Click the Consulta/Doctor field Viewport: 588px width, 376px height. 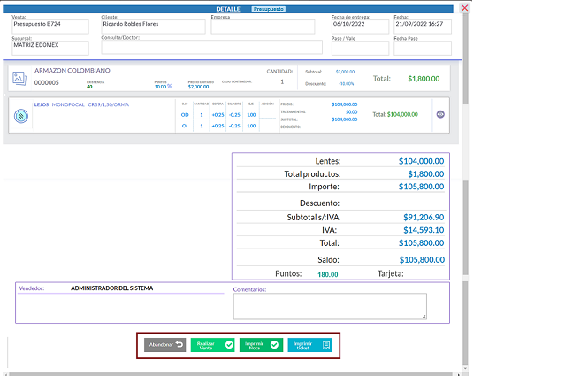(x=212, y=47)
